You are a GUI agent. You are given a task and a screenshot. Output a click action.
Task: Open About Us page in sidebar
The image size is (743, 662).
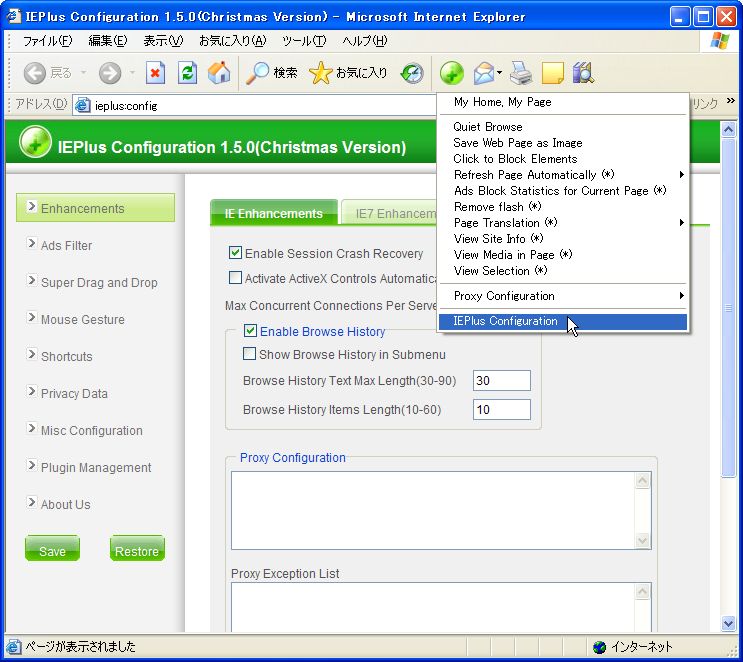(x=65, y=504)
